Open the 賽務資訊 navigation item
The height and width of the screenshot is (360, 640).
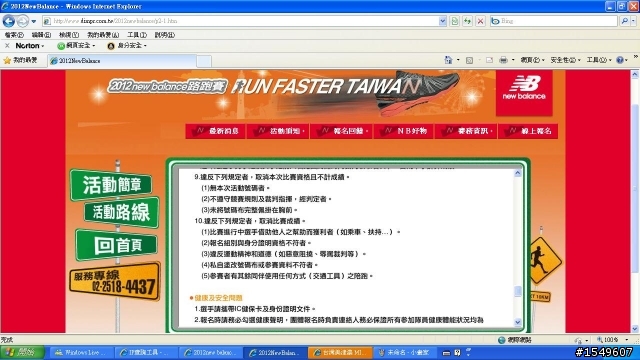466,131
